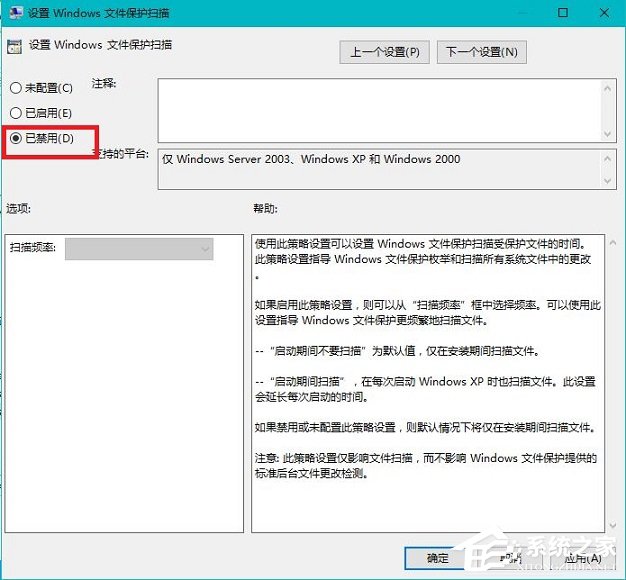626x580 pixels.
Task: Go to 下一个设置(N) next setting
Action: pyautogui.click(x=482, y=52)
